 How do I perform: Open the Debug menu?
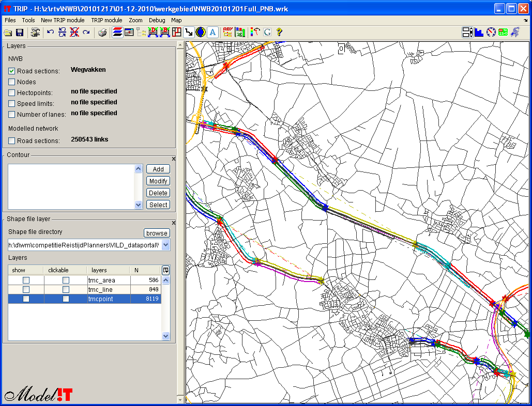click(x=157, y=20)
